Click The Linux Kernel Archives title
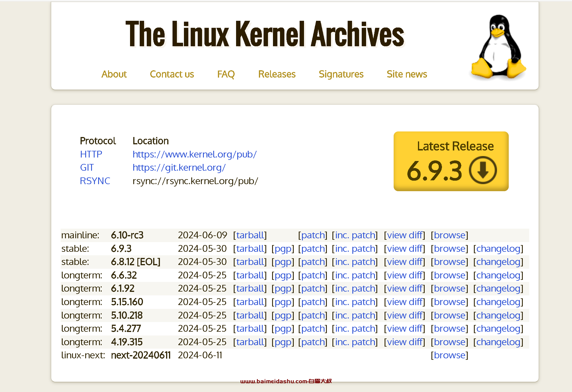 265,34
